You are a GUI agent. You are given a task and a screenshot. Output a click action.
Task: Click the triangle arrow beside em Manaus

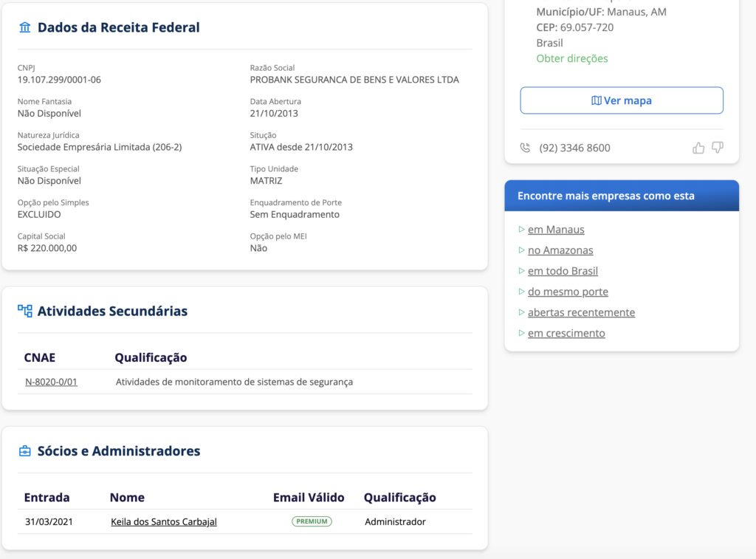pyautogui.click(x=521, y=230)
